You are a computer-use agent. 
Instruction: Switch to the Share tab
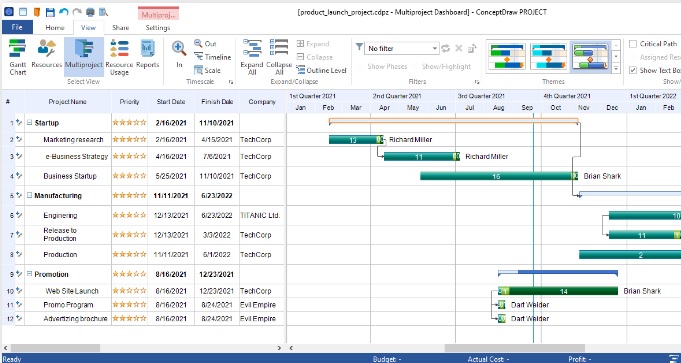click(x=120, y=27)
